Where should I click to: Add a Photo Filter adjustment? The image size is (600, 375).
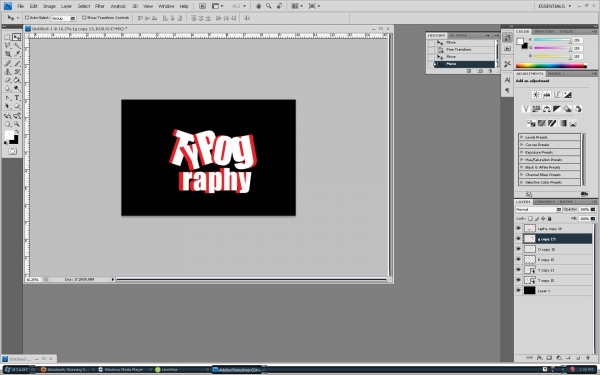point(567,109)
